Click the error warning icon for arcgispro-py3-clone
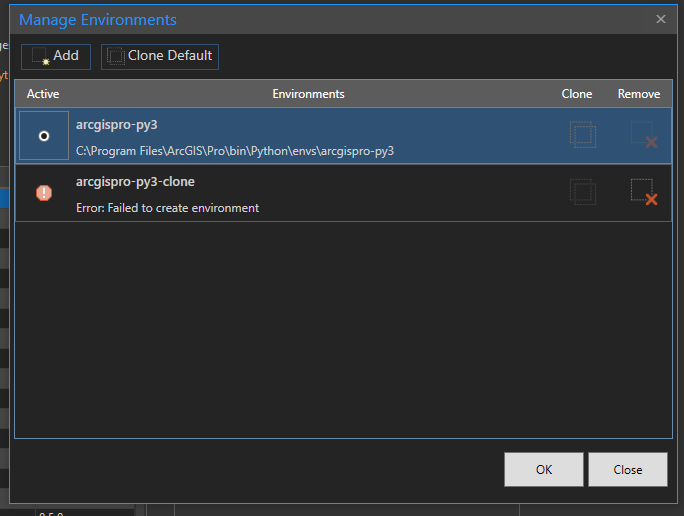This screenshot has height=516, width=684. (44, 193)
